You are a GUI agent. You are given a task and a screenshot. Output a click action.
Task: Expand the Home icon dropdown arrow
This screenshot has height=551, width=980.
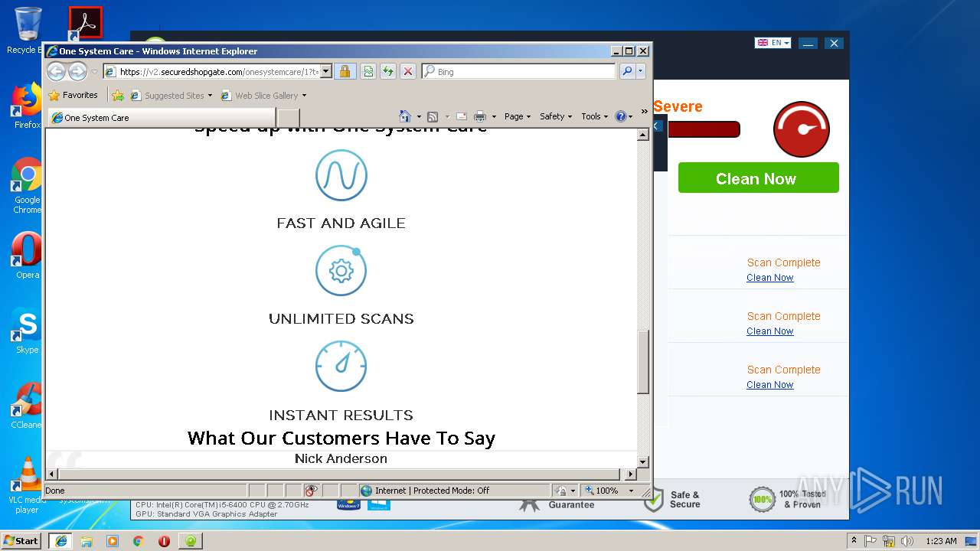(419, 116)
